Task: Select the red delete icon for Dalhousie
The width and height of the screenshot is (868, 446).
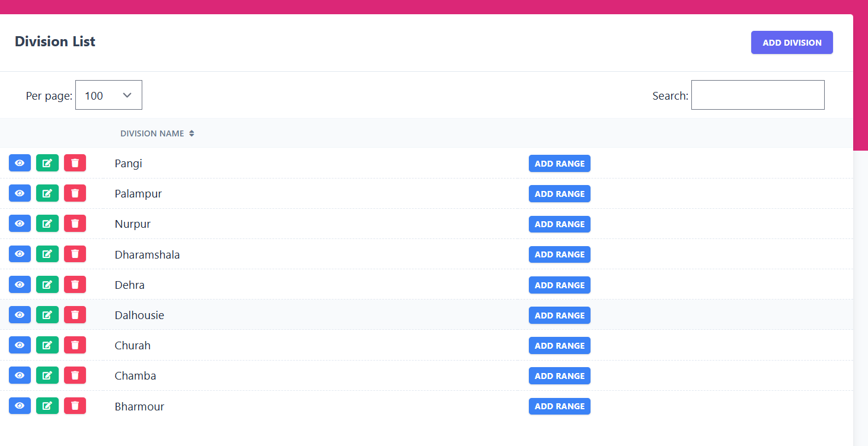Action: pyautogui.click(x=75, y=314)
